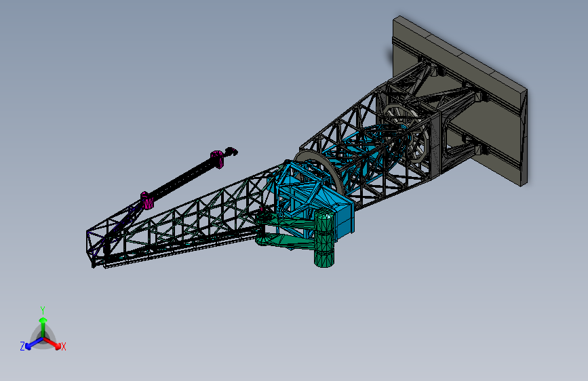Click the blue Z axis of the triad

(x=34, y=344)
